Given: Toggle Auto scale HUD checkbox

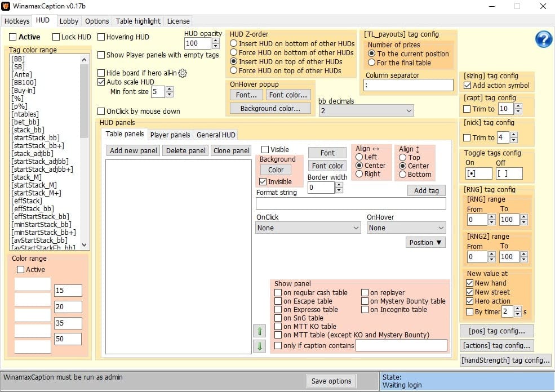Looking at the screenshot, I should pos(101,82).
